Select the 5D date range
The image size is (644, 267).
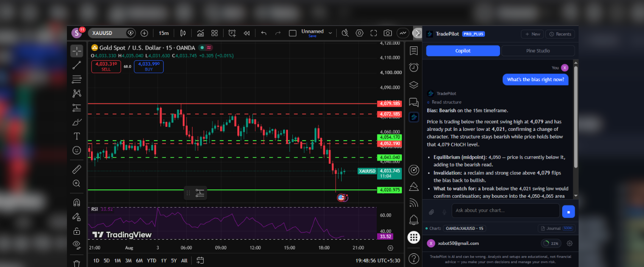[x=107, y=260]
